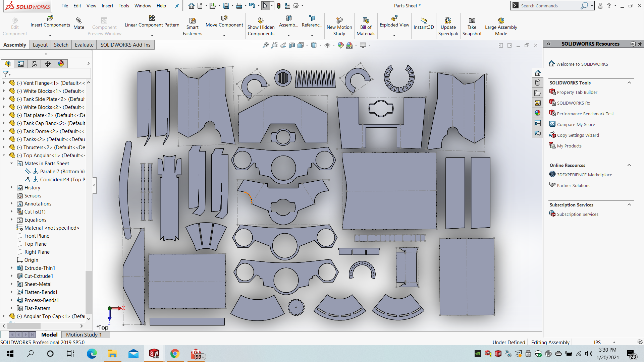Open DimXpertManager tab icon
This screenshot has width=644, height=362.
(48, 64)
